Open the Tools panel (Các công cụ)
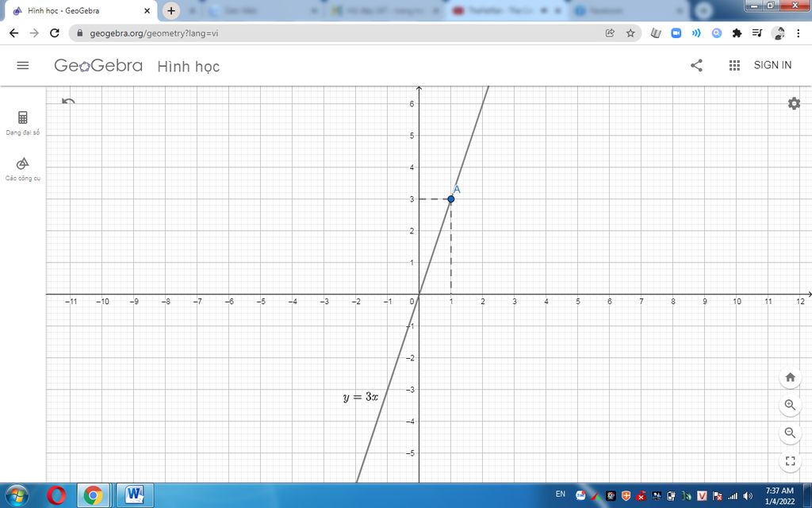This screenshot has height=508, width=812. (23, 169)
